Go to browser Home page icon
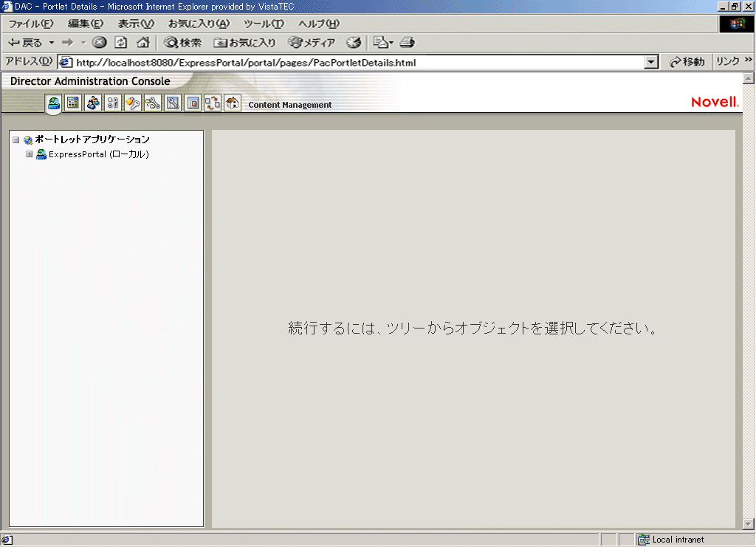756x547 pixels. pos(142,42)
